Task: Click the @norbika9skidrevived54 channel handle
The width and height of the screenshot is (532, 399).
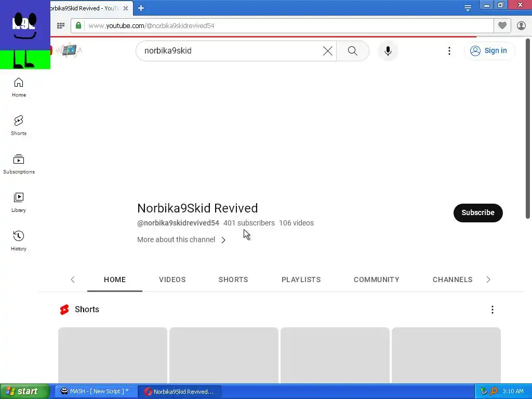Action: [x=178, y=223]
